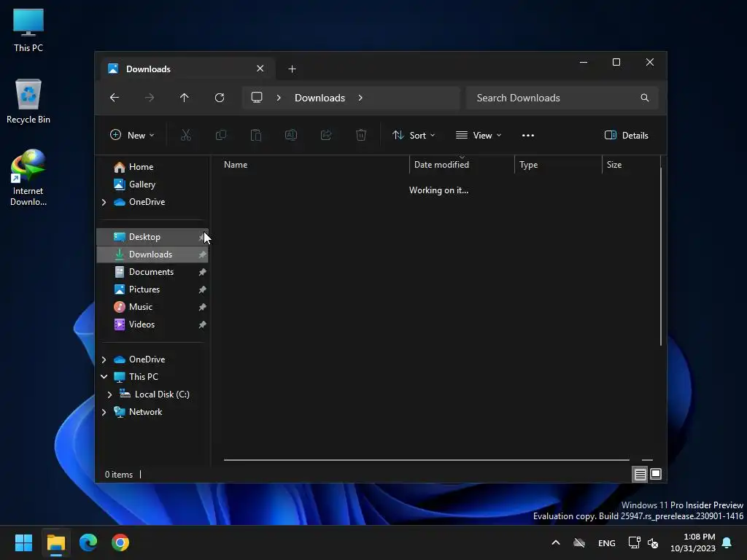Image resolution: width=747 pixels, height=560 pixels.
Task: Expand the Network tree node
Action: click(104, 412)
